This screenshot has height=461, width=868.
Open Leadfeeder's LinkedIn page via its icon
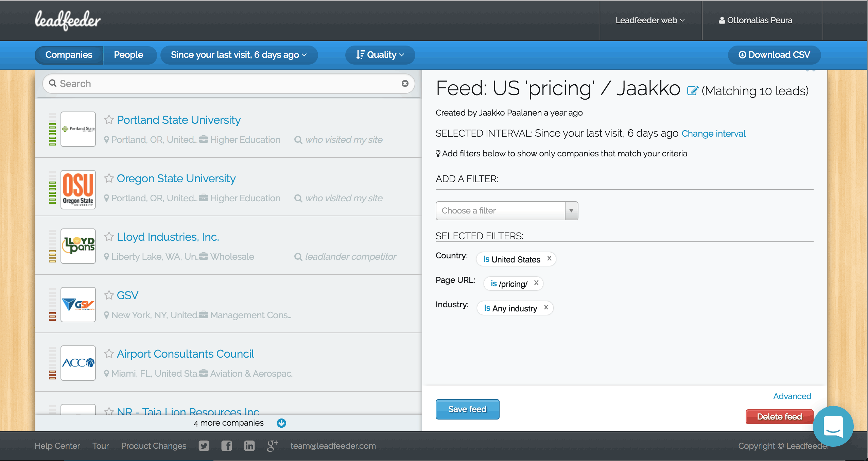point(249,446)
